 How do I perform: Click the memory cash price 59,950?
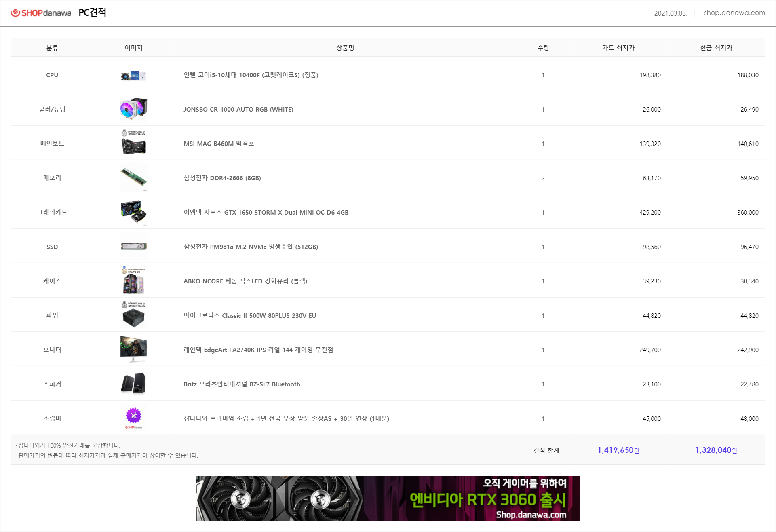click(x=749, y=178)
